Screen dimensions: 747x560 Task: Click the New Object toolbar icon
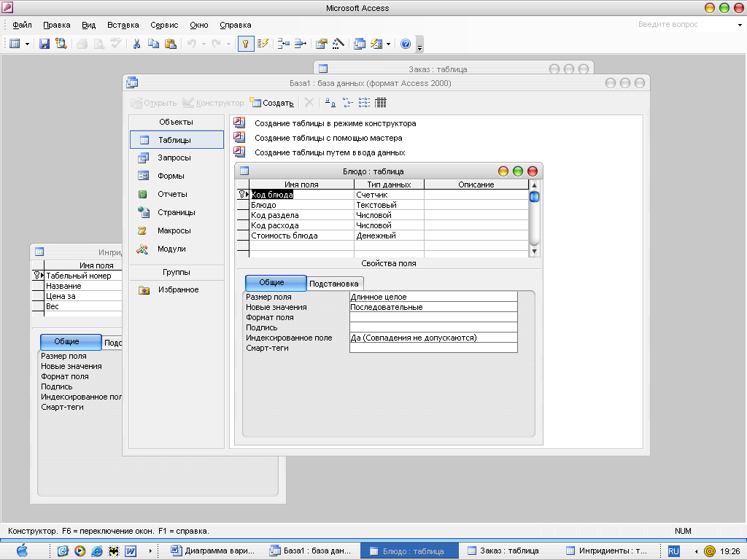(x=377, y=44)
